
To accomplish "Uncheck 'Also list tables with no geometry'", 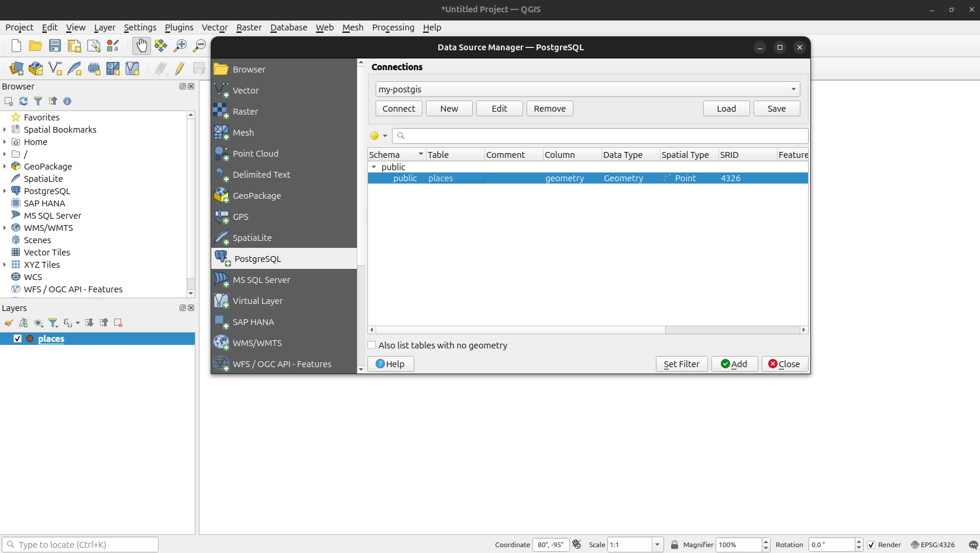I will point(372,345).
